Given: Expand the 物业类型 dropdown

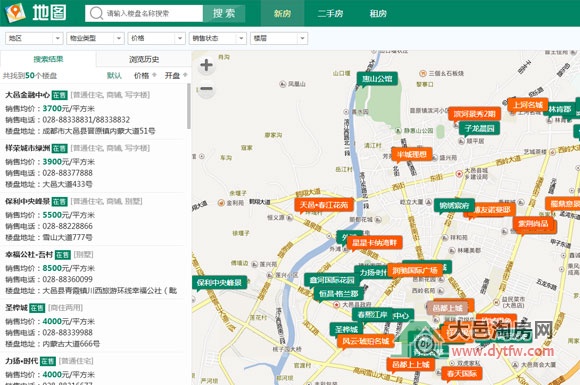Looking at the screenshot, I should 95,38.
